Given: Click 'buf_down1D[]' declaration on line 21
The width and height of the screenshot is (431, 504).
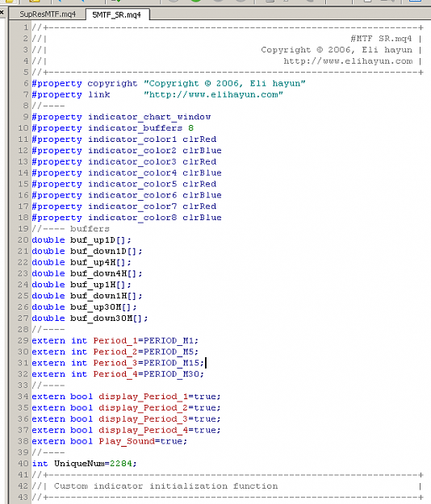Looking at the screenshot, I should pyautogui.click(x=103, y=251).
